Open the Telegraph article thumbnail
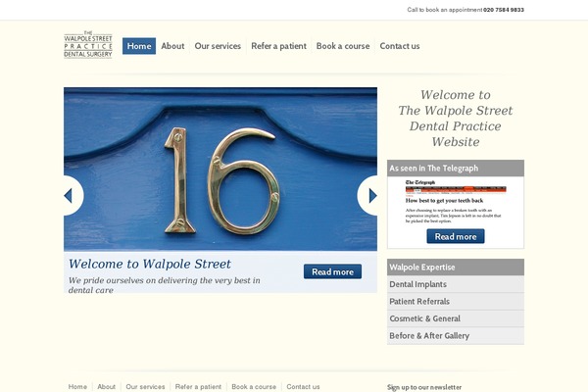The height and width of the screenshot is (392, 588). tap(455, 200)
